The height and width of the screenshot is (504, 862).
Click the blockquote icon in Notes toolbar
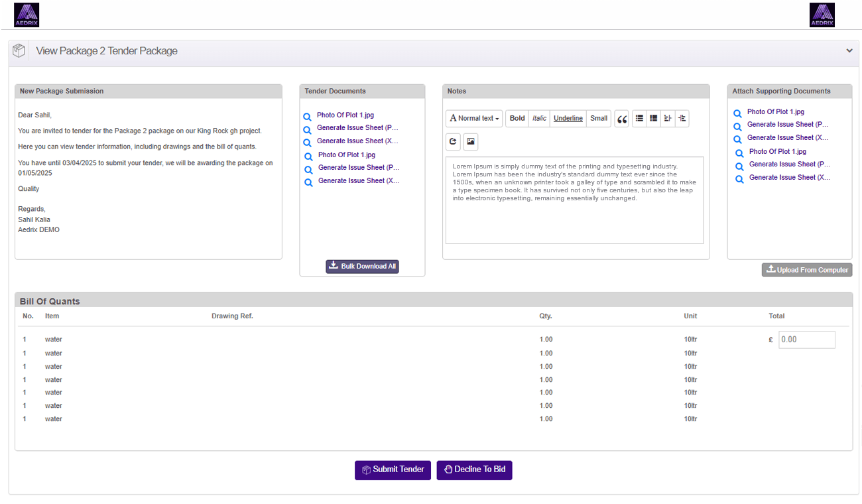click(621, 119)
